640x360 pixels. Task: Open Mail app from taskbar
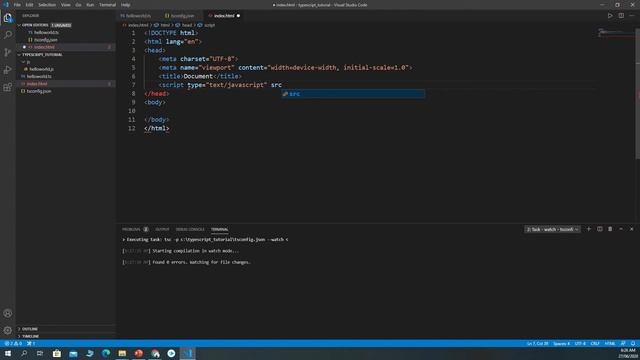(73, 353)
